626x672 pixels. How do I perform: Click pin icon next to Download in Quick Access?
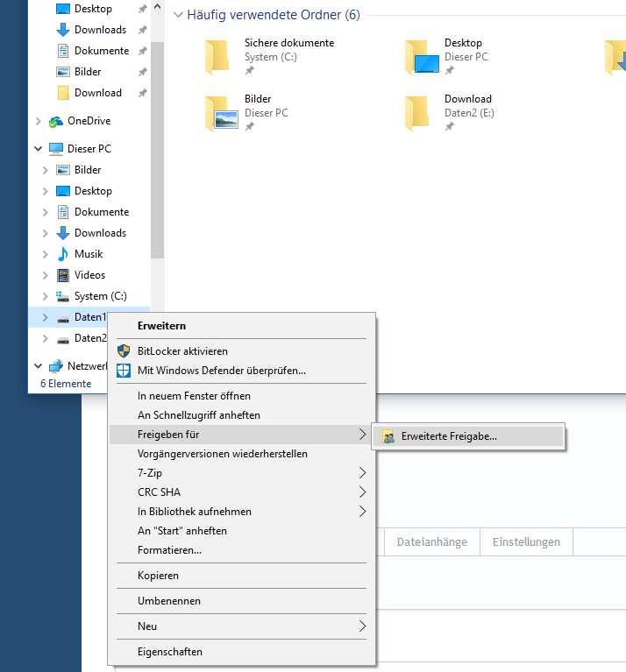point(142,93)
